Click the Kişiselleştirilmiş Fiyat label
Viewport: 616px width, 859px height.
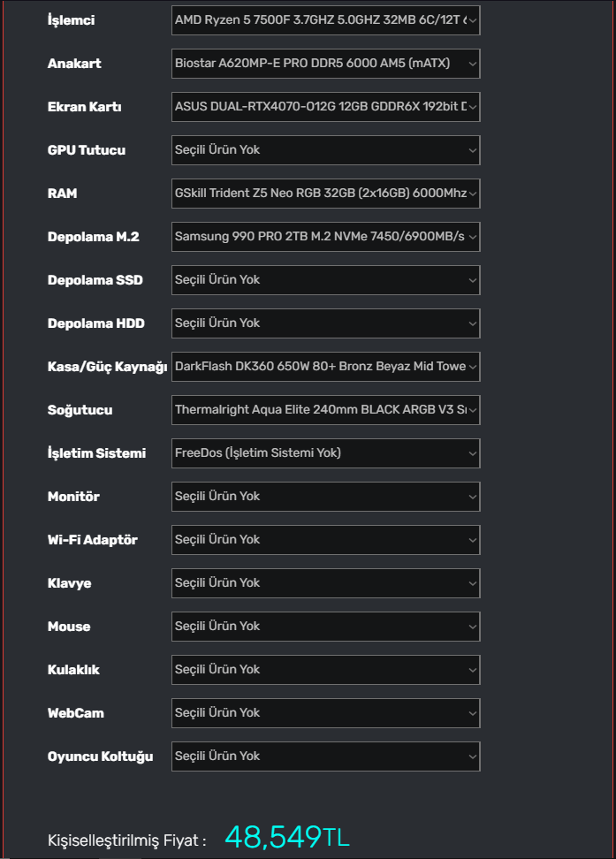click(x=126, y=840)
